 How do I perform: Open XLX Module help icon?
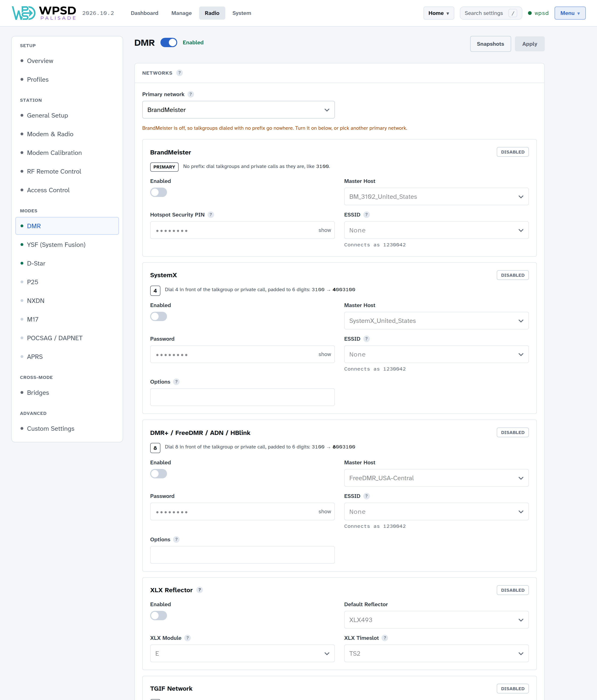coord(187,638)
